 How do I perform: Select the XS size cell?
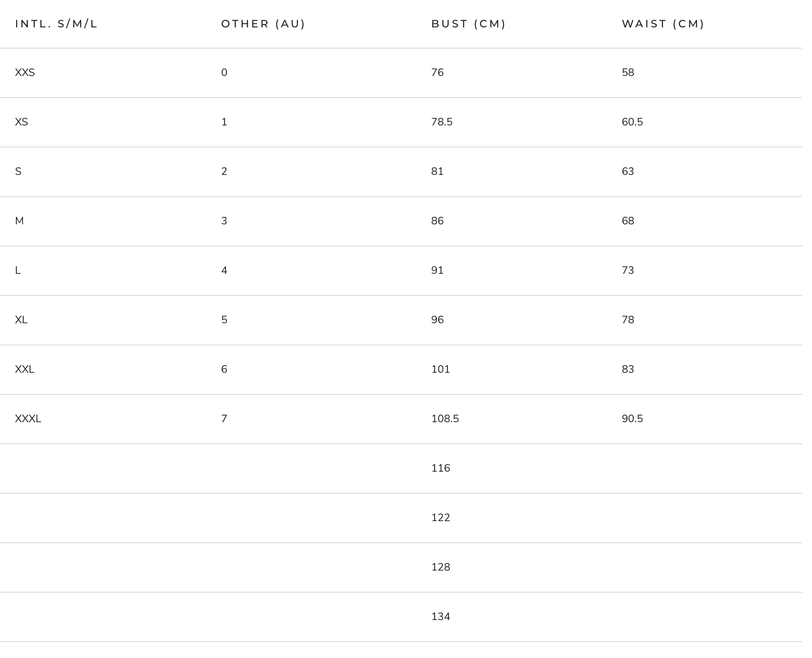22,122
